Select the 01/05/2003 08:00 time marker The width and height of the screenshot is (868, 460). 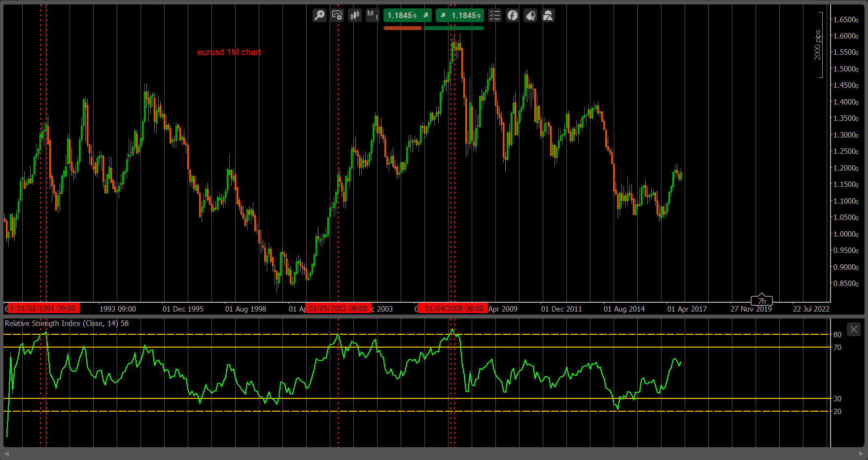click(x=338, y=309)
